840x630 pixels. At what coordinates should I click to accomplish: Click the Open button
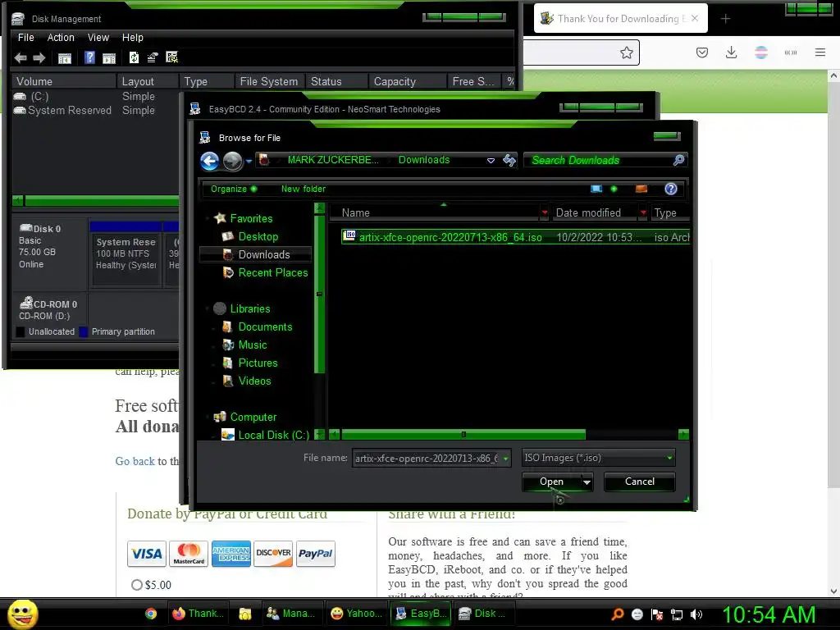coord(551,482)
